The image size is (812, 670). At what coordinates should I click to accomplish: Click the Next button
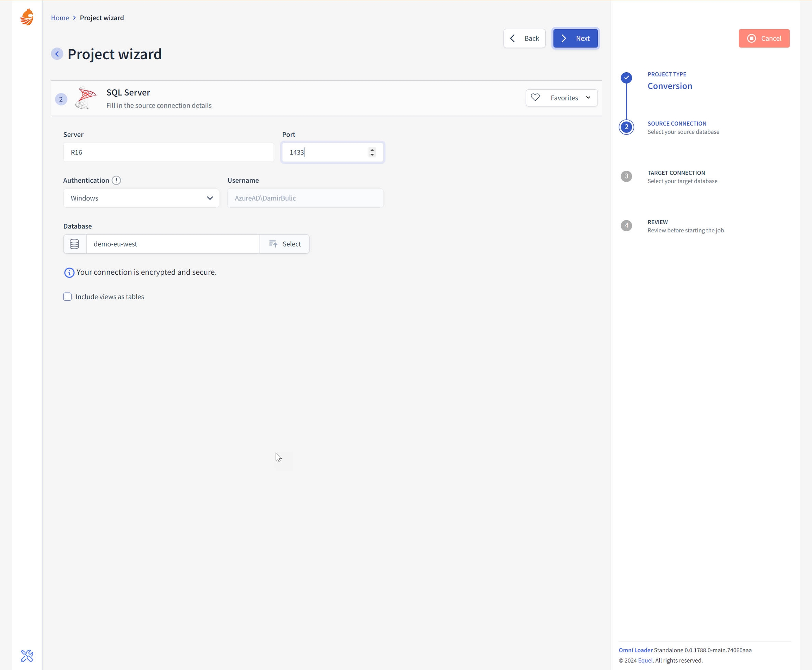pos(575,38)
